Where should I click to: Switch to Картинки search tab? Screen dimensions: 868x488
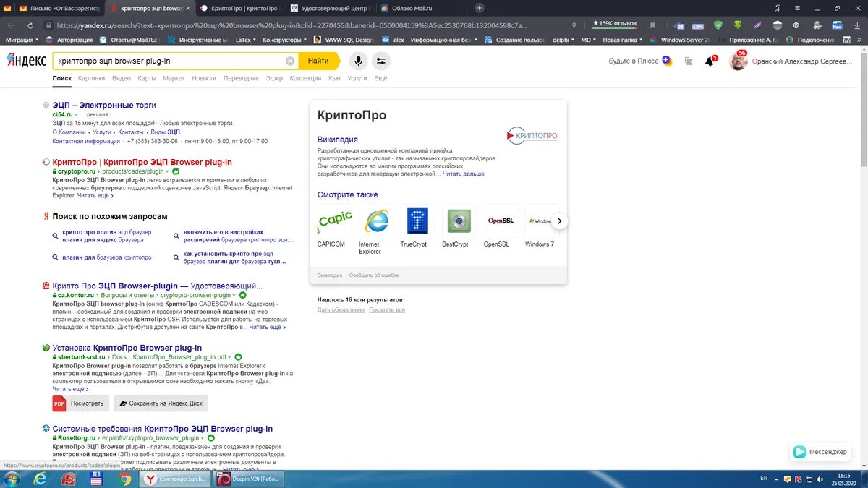[x=91, y=78]
